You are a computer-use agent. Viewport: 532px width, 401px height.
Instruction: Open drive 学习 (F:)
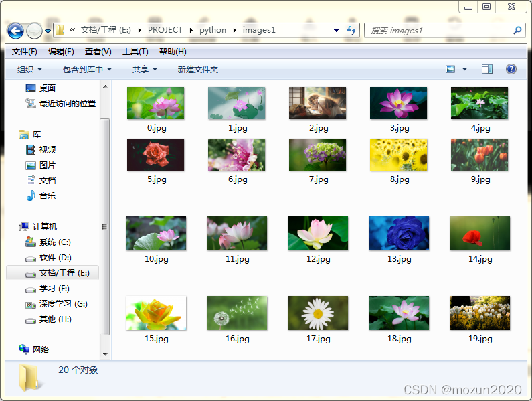48,289
